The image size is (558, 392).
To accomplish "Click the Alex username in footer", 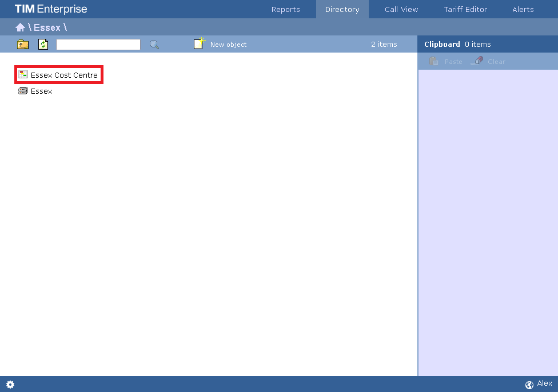I will point(544,384).
